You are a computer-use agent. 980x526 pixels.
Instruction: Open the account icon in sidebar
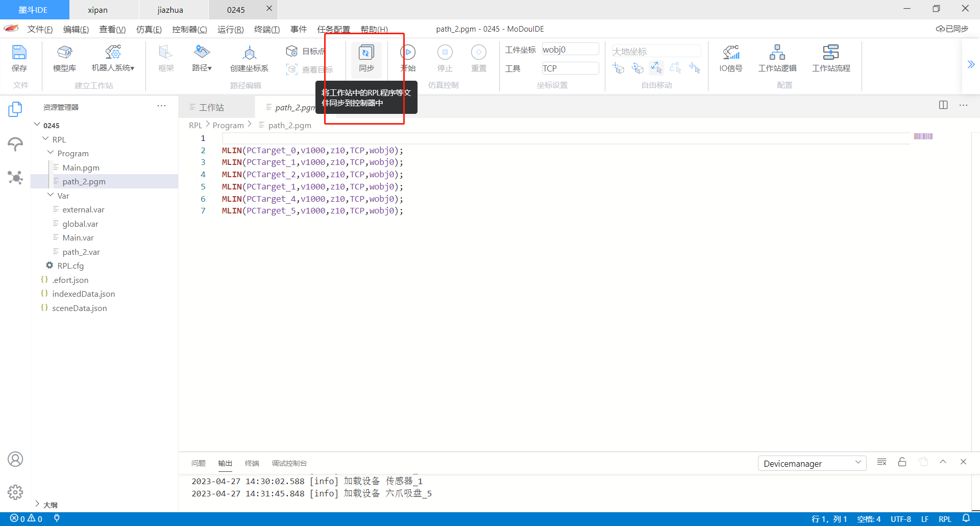coord(15,459)
